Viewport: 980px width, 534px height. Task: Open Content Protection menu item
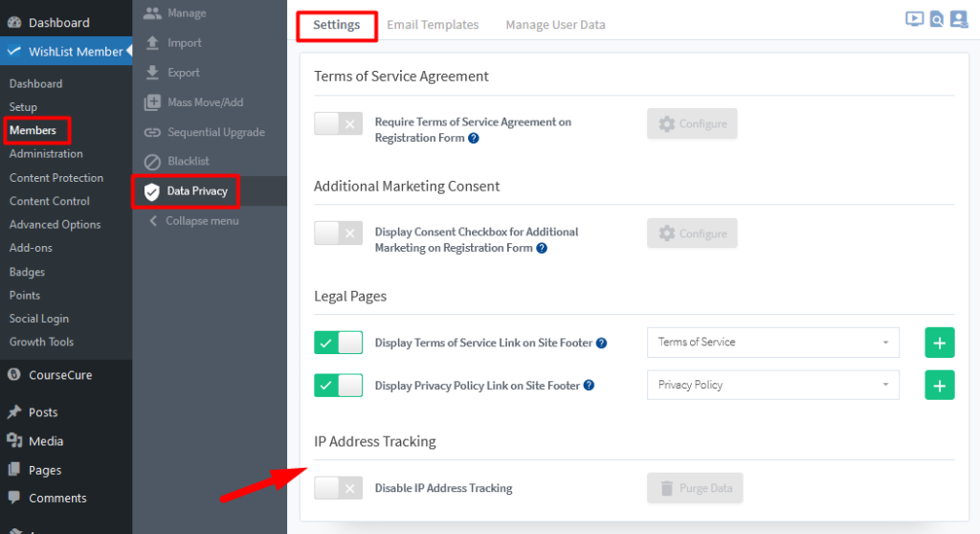[56, 178]
